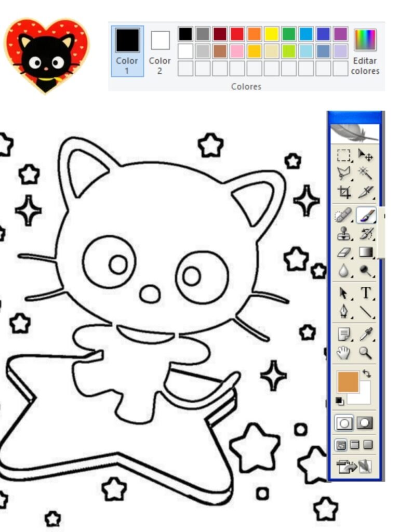Pick the Clone Stamp tool
This screenshot has width=399, height=532.
pyautogui.click(x=344, y=234)
